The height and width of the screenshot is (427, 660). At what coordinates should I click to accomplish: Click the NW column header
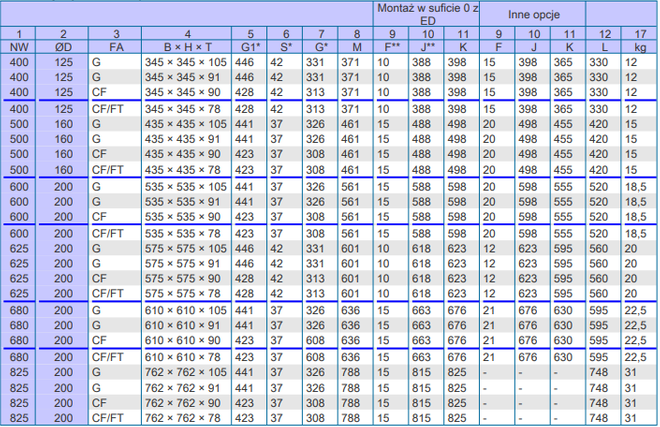pos(17,47)
